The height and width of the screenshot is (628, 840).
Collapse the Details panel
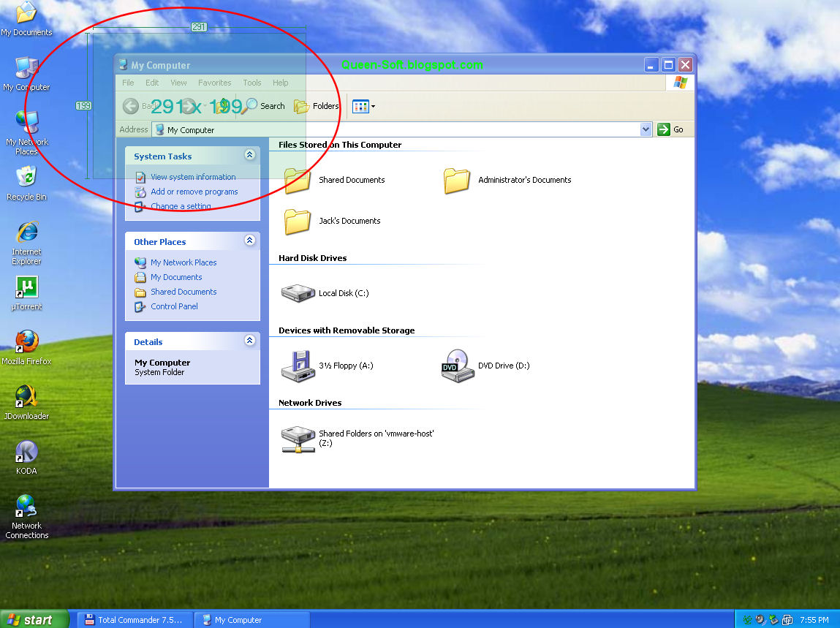click(x=249, y=340)
